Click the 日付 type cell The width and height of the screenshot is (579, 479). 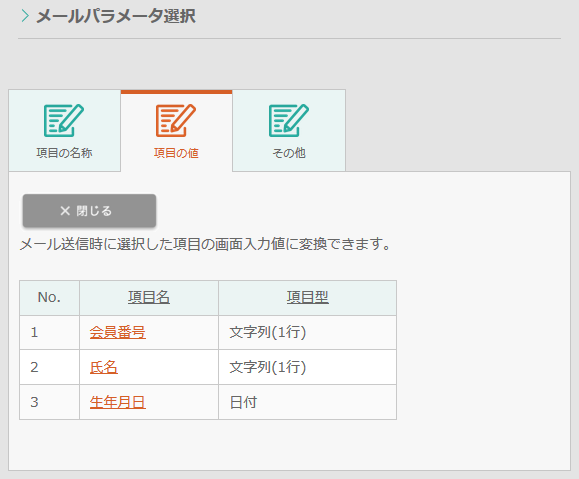(308, 402)
